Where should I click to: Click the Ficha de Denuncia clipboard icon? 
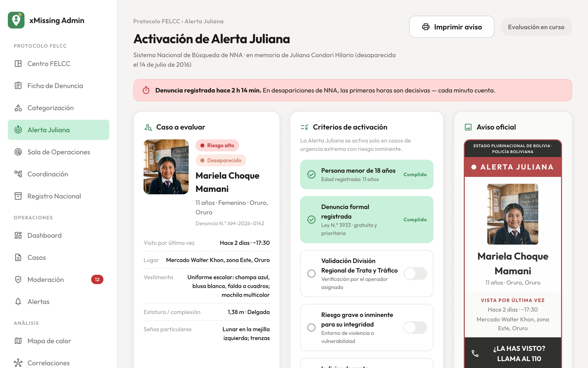[18, 86]
